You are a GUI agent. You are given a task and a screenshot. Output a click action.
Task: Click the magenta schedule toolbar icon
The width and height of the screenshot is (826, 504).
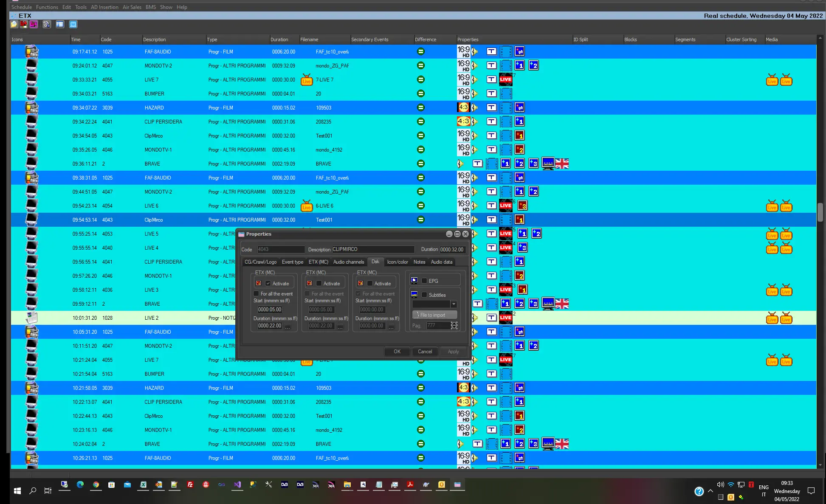tap(34, 25)
